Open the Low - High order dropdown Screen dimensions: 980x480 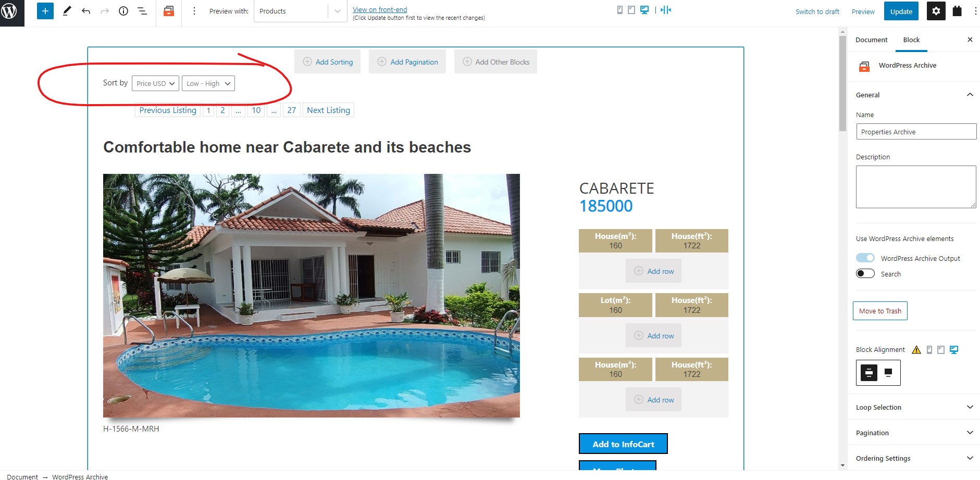click(x=208, y=83)
